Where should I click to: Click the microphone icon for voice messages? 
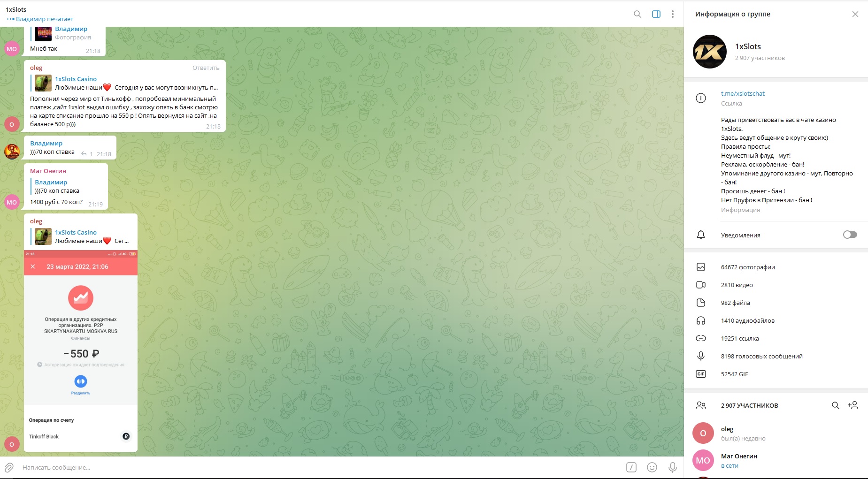click(x=701, y=356)
